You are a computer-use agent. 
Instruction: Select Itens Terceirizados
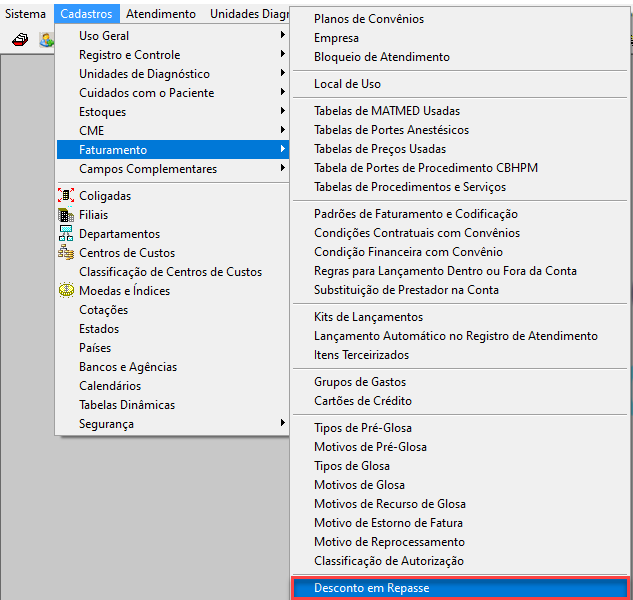460,355
